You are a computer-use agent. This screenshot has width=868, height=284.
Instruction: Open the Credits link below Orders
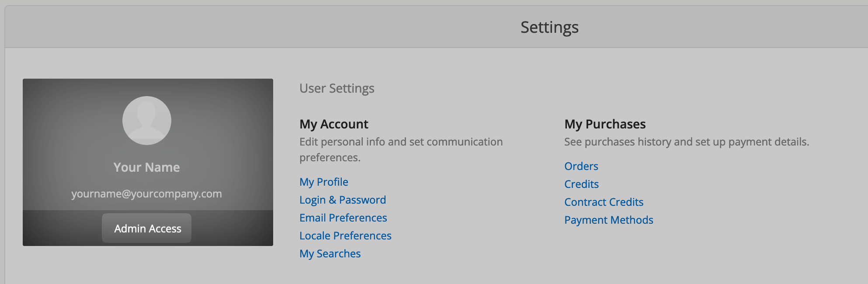pos(581,184)
